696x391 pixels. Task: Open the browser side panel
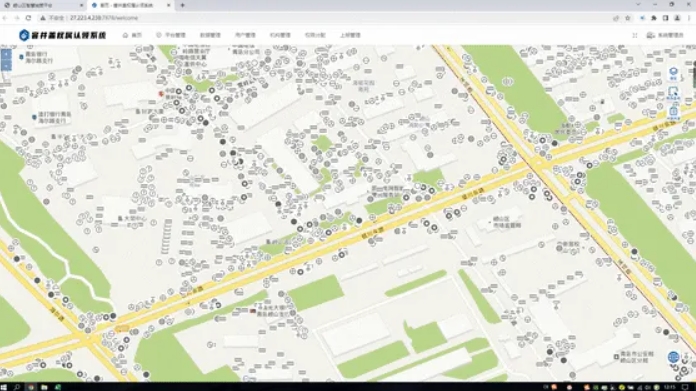[665, 18]
